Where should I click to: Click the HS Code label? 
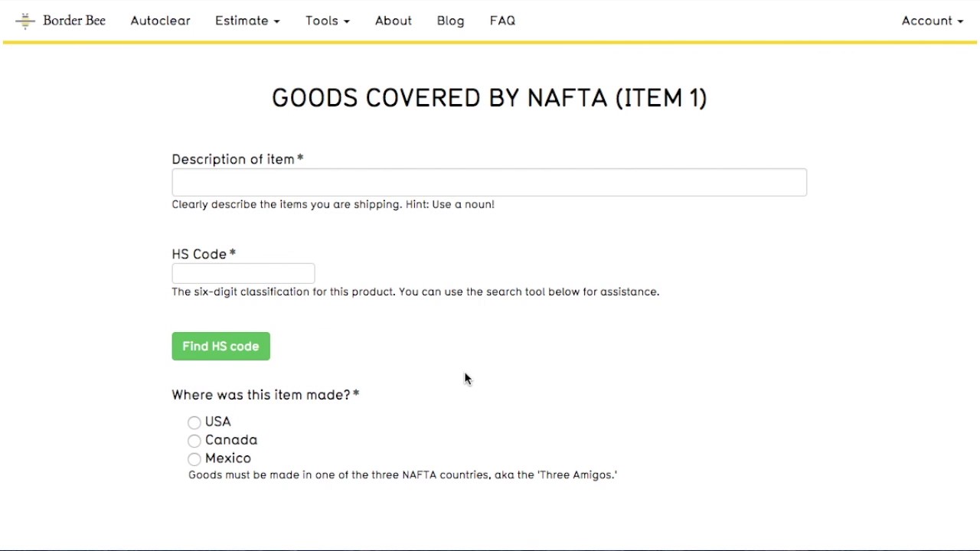point(204,254)
